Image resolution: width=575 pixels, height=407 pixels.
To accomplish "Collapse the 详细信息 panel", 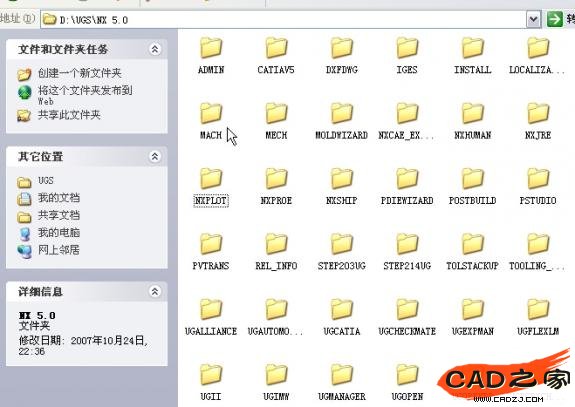I will 155,292.
